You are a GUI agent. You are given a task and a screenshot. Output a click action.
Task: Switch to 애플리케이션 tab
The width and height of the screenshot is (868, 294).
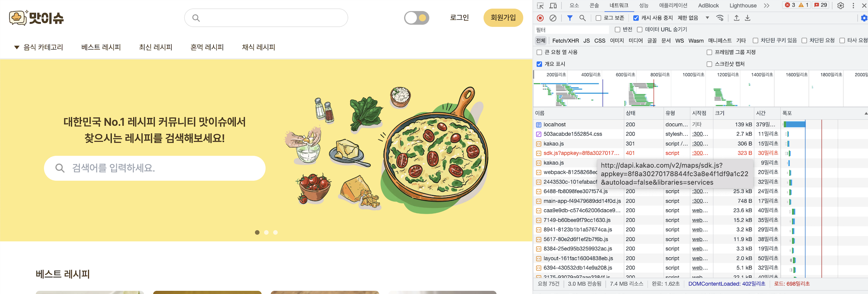click(673, 5)
